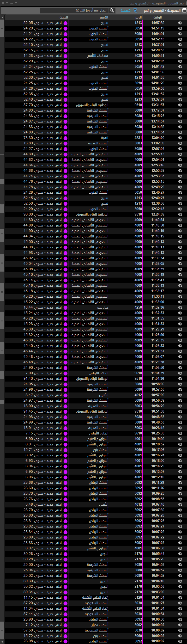The image size is (187, 644).
Task: Sort by the الرمز column header
Action: 138,17
